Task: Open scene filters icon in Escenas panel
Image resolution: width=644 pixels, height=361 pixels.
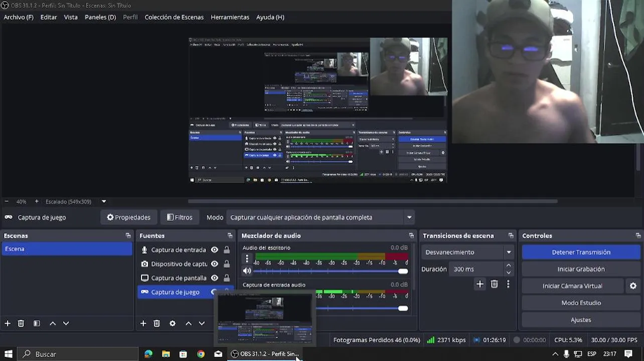Action: 37,323
